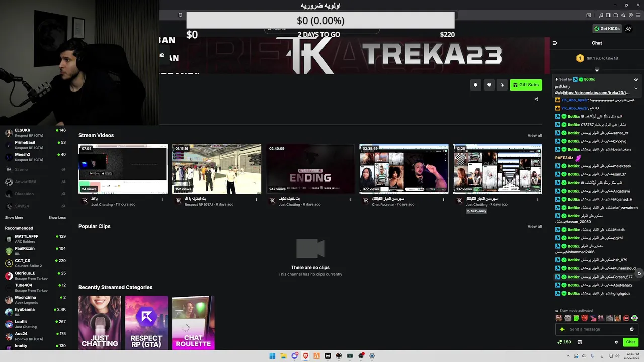The height and width of the screenshot is (362, 644).
Task: Open the Just Chatting category card
Action: [100, 322]
